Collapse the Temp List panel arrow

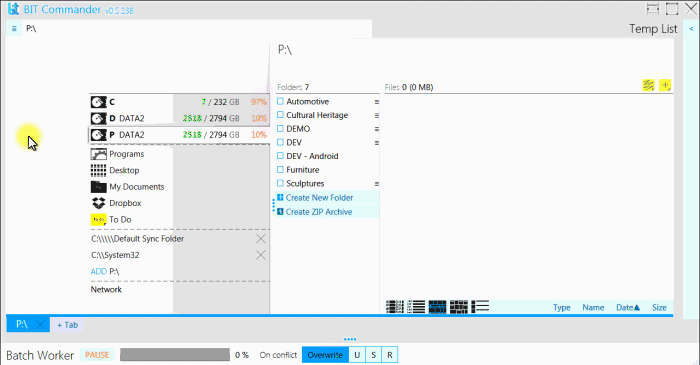pos(691,29)
